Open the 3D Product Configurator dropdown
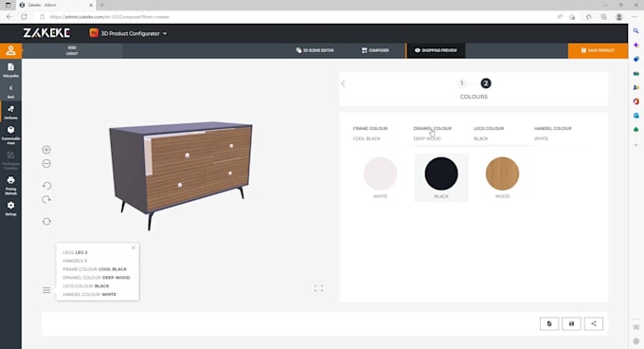This screenshot has height=349, width=644. pyautogui.click(x=129, y=33)
